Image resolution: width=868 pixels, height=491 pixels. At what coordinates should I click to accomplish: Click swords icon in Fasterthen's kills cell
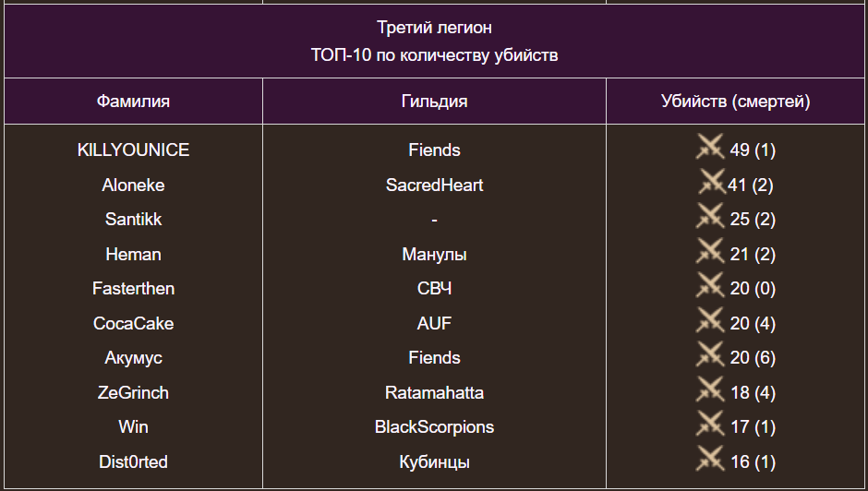coord(710,286)
